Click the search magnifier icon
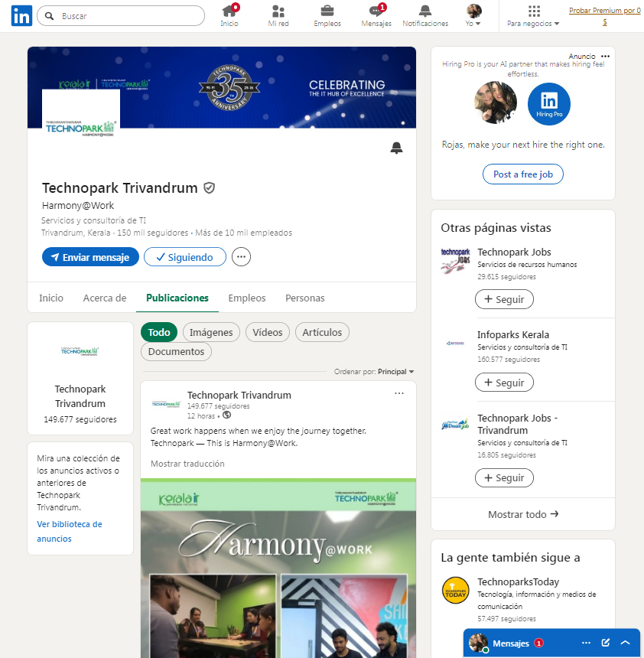This screenshot has height=658, width=644. pyautogui.click(x=50, y=16)
